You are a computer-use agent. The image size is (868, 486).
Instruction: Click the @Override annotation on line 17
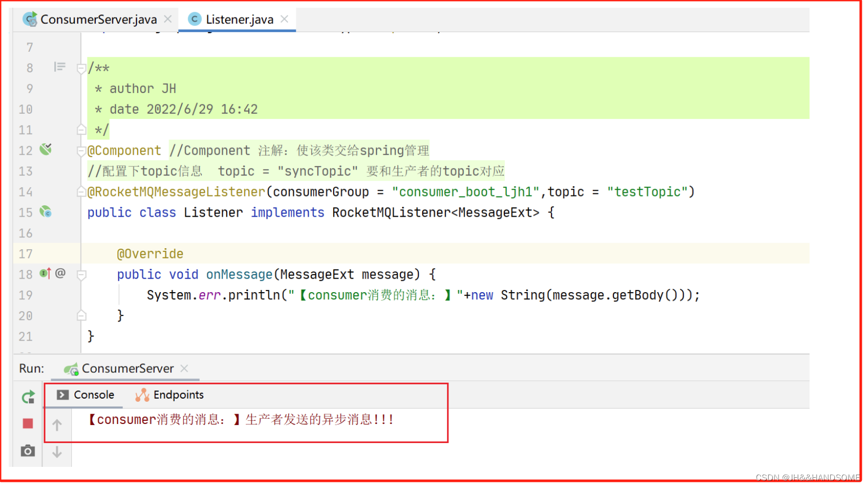tap(150, 254)
